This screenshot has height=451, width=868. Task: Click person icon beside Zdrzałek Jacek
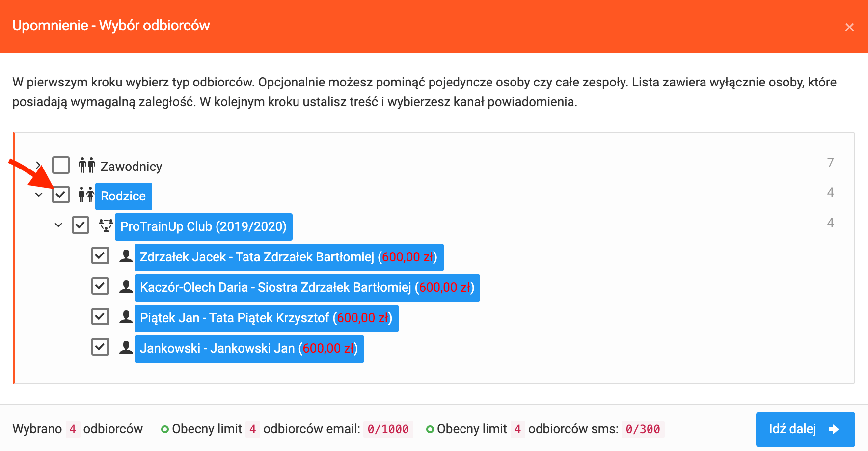point(126,256)
